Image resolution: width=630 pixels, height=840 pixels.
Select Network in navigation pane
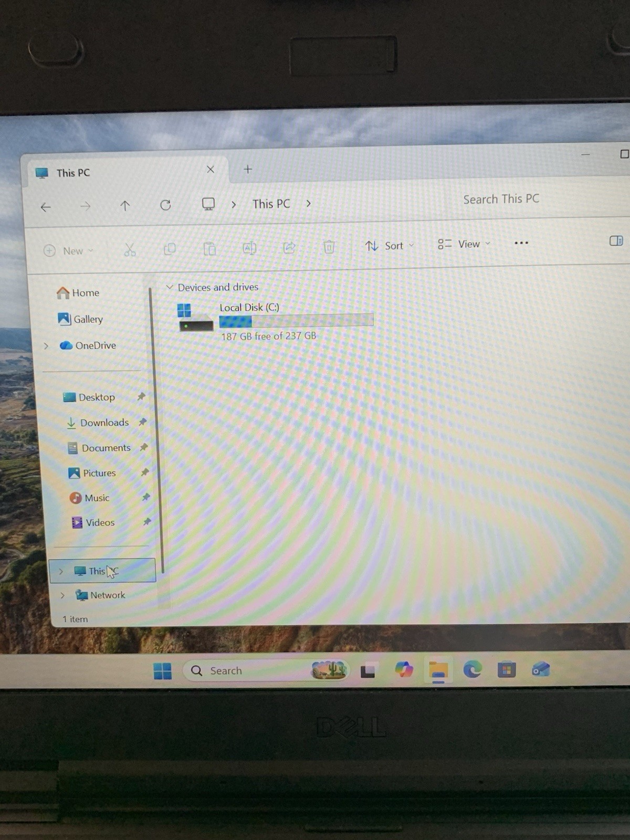pyautogui.click(x=100, y=595)
